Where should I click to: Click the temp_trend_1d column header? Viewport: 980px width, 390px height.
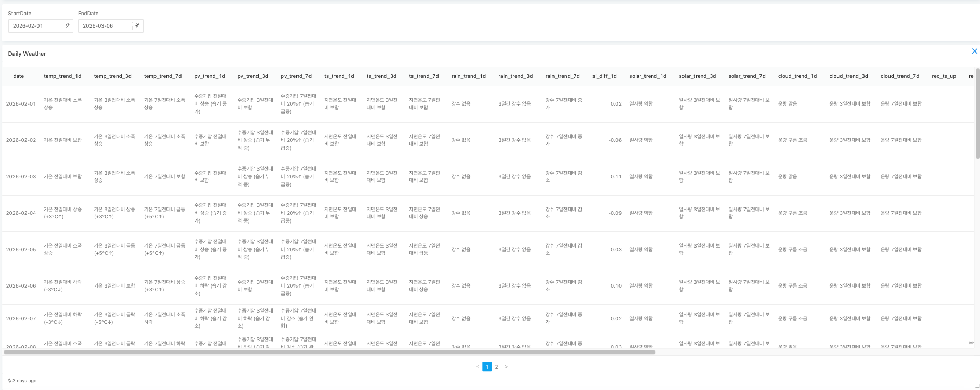pyautogui.click(x=62, y=76)
